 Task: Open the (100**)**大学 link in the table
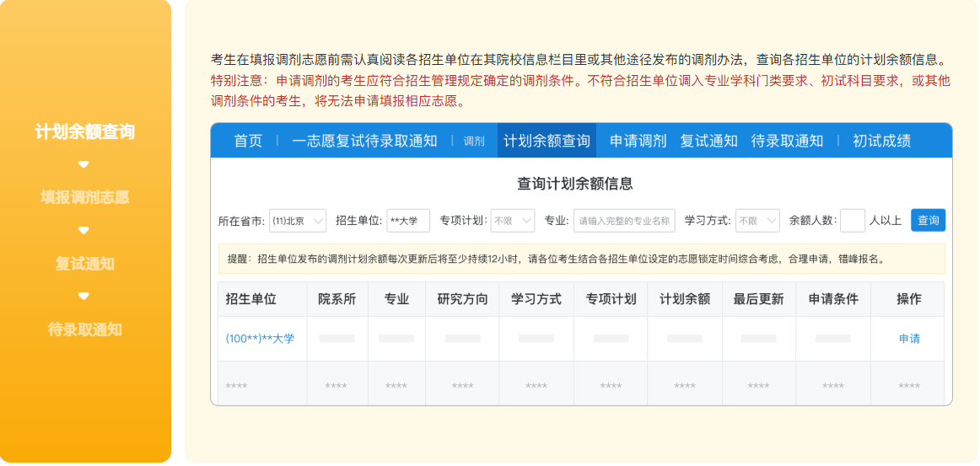(x=260, y=339)
